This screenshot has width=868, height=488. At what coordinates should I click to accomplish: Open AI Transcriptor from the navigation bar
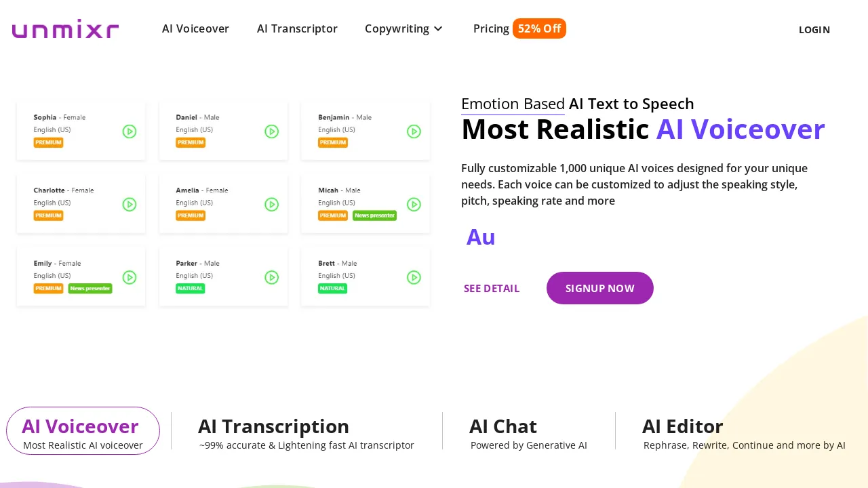click(297, 28)
